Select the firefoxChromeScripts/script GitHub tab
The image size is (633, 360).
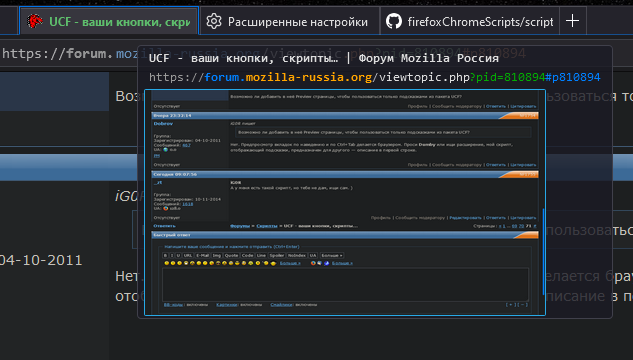(x=470, y=21)
